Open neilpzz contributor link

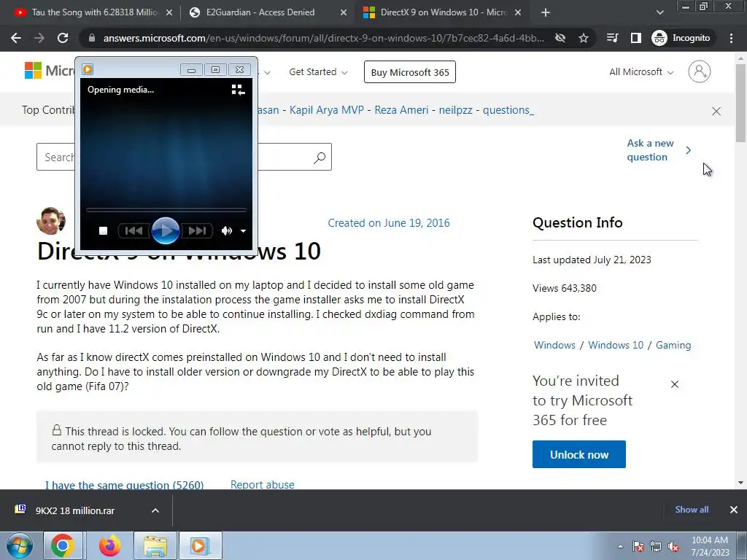coord(455,110)
